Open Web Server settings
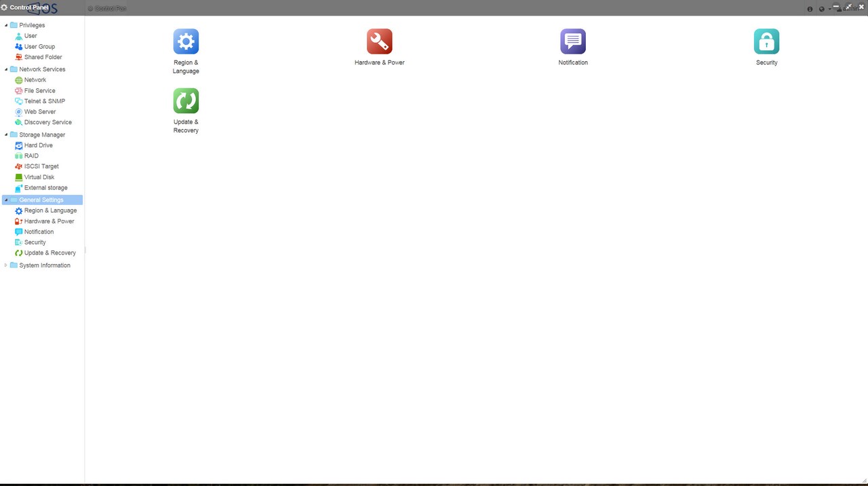This screenshot has height=486, width=868. [40, 112]
